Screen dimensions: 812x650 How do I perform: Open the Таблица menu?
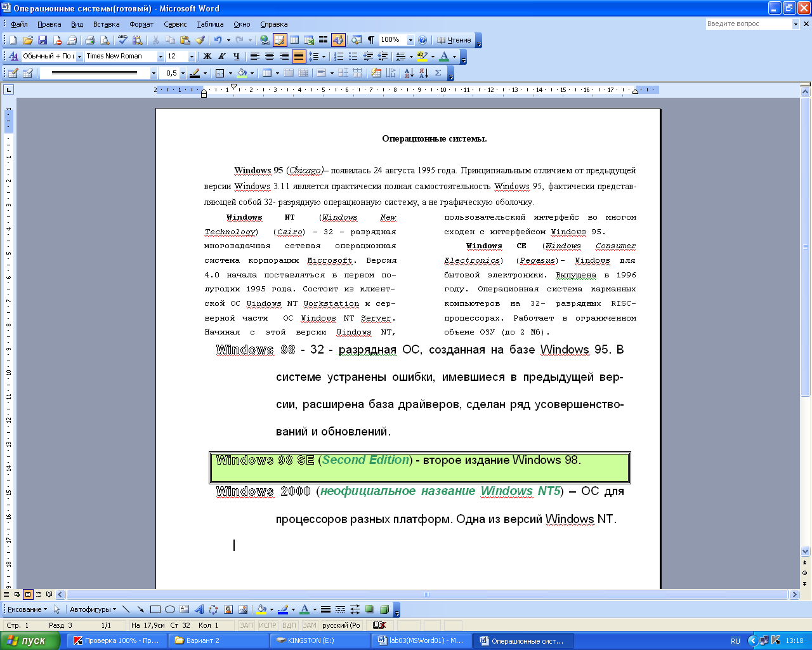(x=210, y=24)
